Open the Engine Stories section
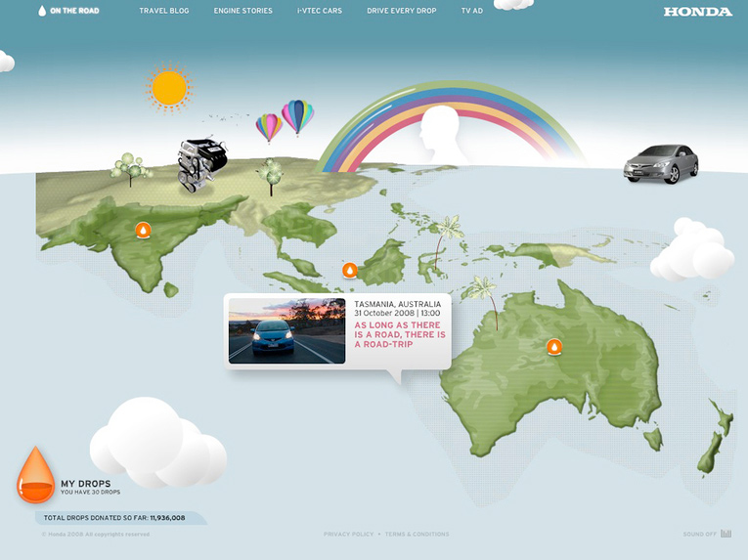Screen dimensions: 748x560 click(242, 11)
